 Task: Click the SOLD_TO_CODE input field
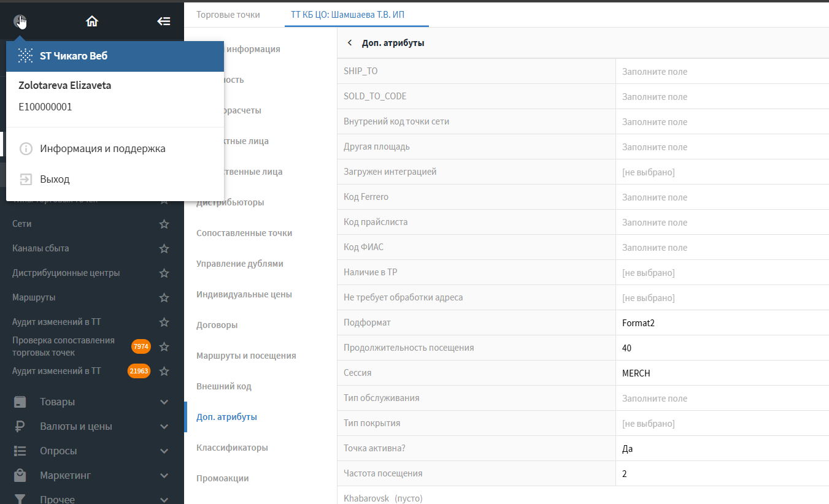point(722,97)
